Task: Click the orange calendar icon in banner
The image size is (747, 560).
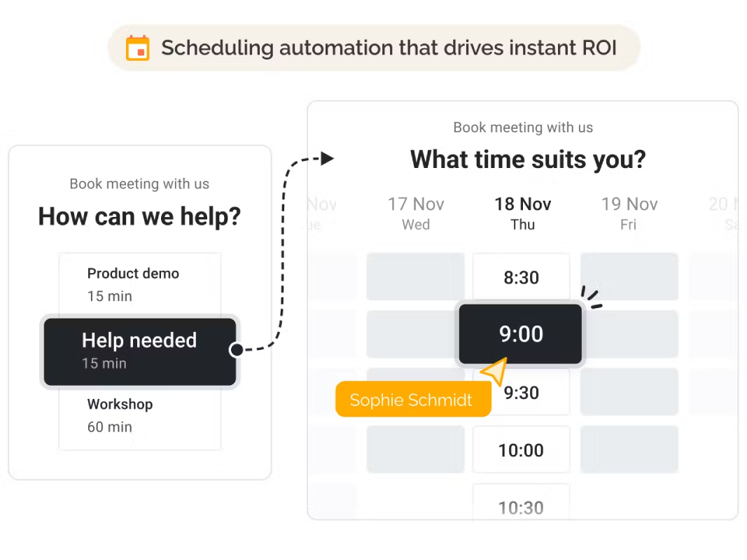Action: [x=138, y=48]
